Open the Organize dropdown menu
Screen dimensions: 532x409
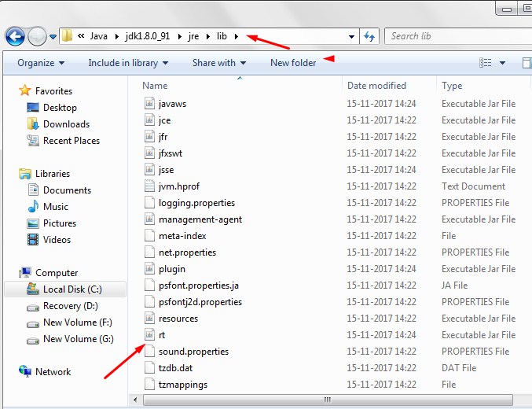pyautogui.click(x=41, y=63)
